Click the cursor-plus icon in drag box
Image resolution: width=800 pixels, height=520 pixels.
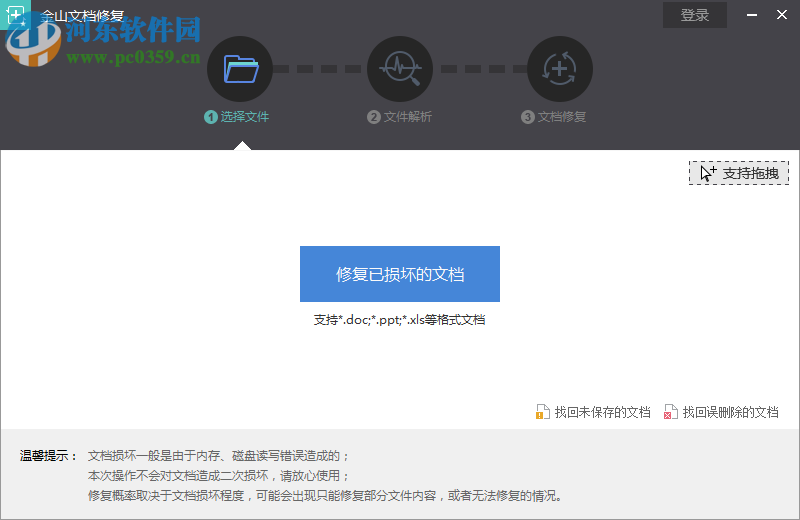pyautogui.click(x=708, y=173)
